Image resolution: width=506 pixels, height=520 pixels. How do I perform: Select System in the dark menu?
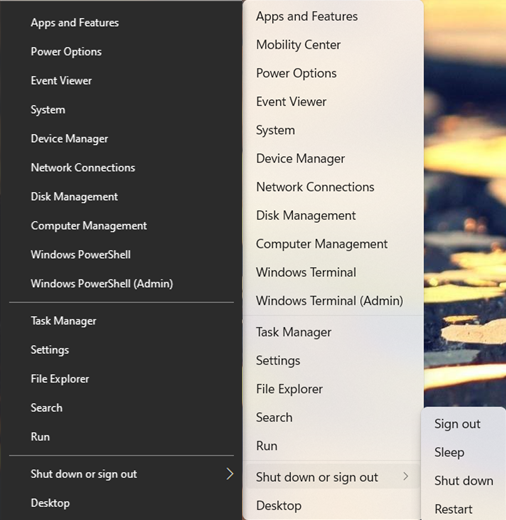tap(48, 110)
